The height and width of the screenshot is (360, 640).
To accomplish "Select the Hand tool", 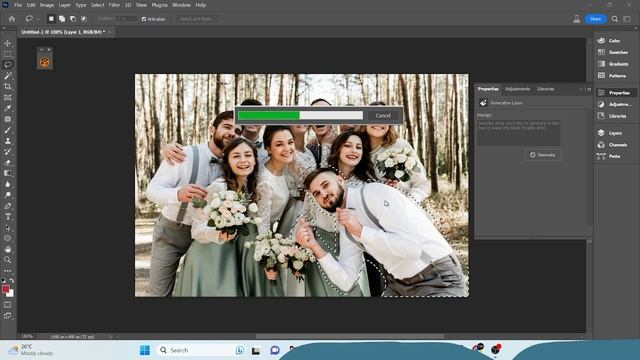I will tap(8, 249).
